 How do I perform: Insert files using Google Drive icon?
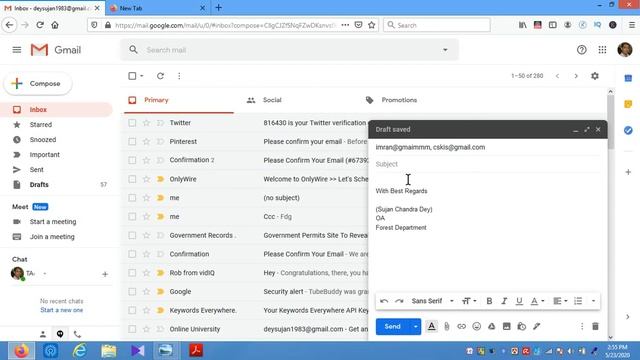click(x=491, y=326)
